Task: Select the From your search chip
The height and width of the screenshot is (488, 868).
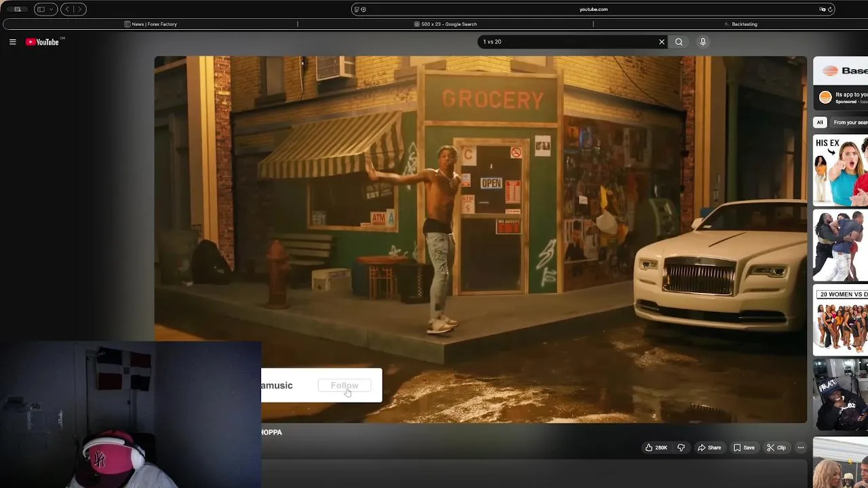Action: pos(850,123)
